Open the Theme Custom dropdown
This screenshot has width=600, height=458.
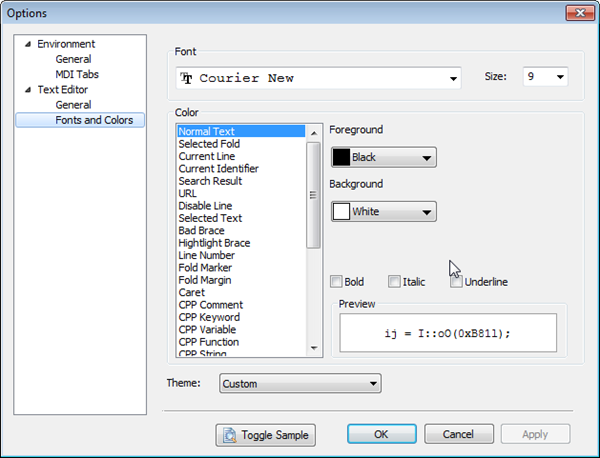click(x=373, y=383)
